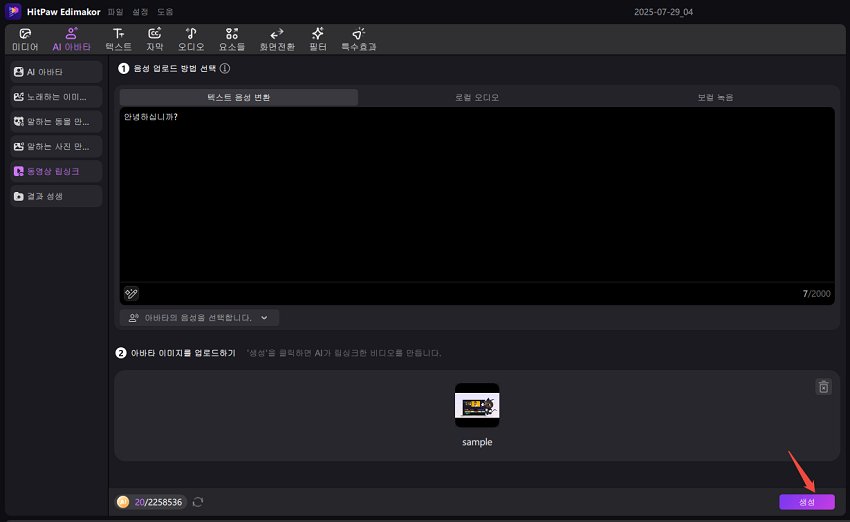Expand the 아바타의 음성을 선택합니다 dropdown
The height and width of the screenshot is (522, 850).
[199, 318]
